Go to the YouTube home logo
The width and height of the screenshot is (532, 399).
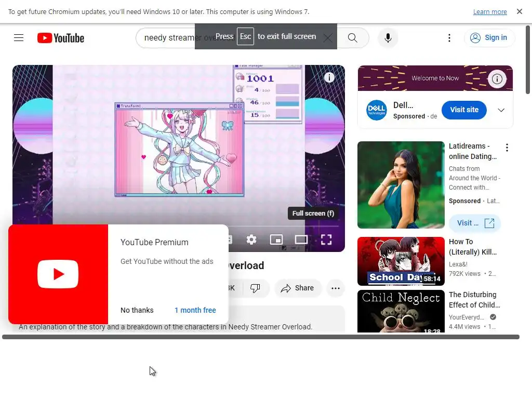coord(61,38)
